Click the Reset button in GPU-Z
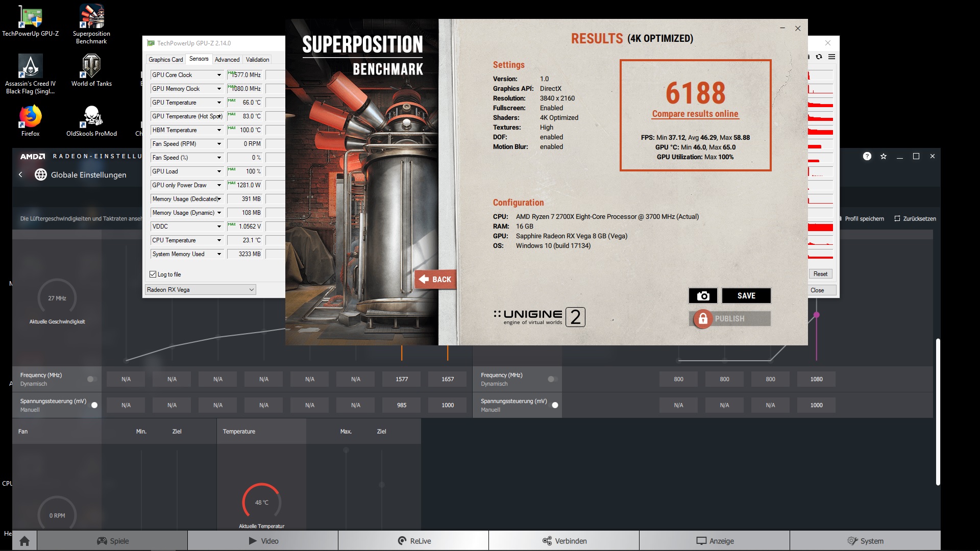 [x=820, y=274]
